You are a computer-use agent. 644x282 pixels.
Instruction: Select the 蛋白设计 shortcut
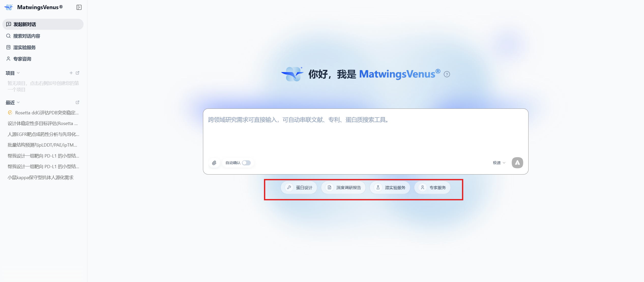point(299,187)
